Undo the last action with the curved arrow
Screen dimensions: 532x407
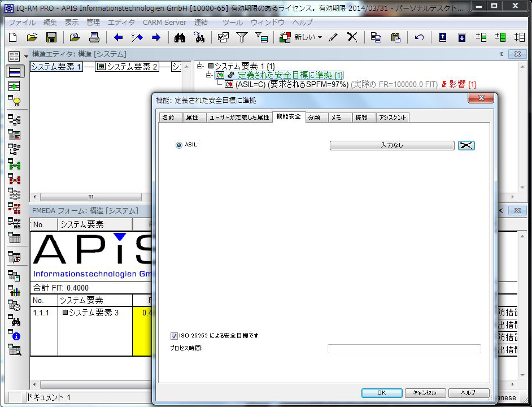[420, 37]
